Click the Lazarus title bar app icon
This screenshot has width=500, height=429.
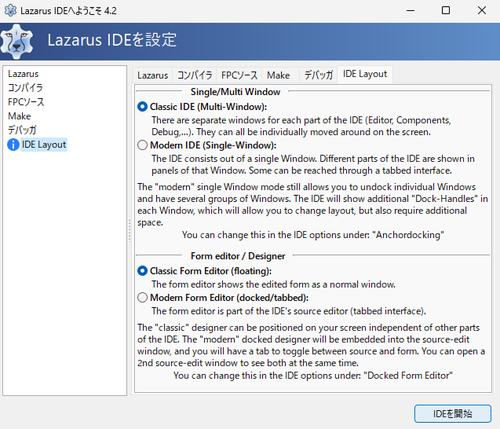[x=10, y=10]
